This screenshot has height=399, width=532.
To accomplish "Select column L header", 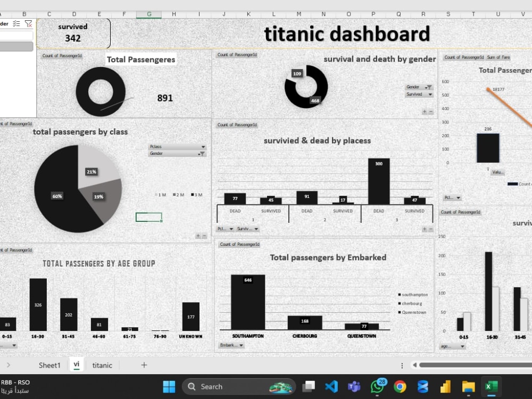I will (273, 14).
